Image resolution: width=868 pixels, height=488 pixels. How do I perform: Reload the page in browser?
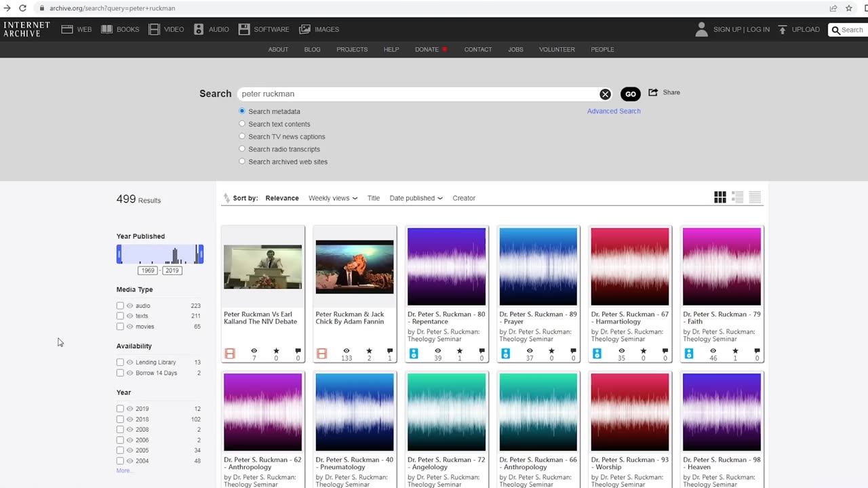[23, 8]
